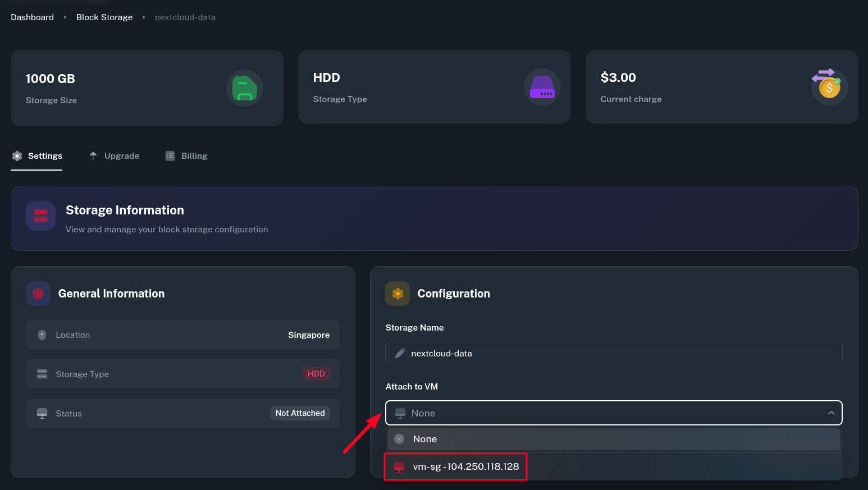
Task: Click the red HDD storage type badge
Action: (316, 374)
